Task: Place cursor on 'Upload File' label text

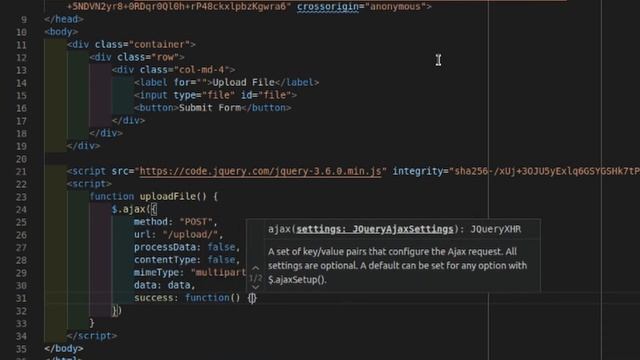Action: tap(243, 82)
